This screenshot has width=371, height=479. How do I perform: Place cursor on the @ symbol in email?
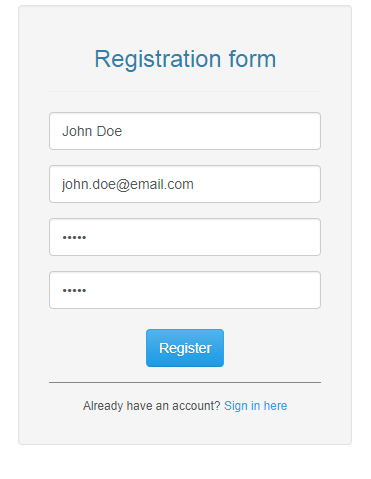pos(122,185)
